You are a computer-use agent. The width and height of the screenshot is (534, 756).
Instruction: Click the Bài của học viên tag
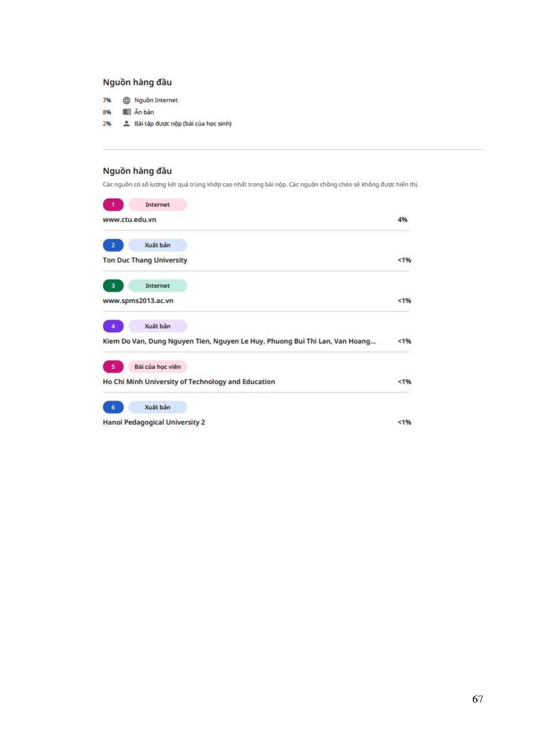click(158, 367)
